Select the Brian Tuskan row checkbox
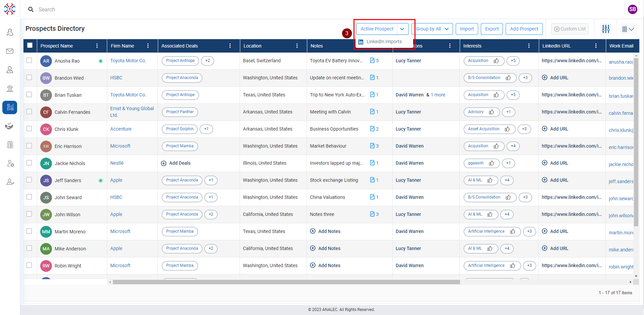 (29, 94)
